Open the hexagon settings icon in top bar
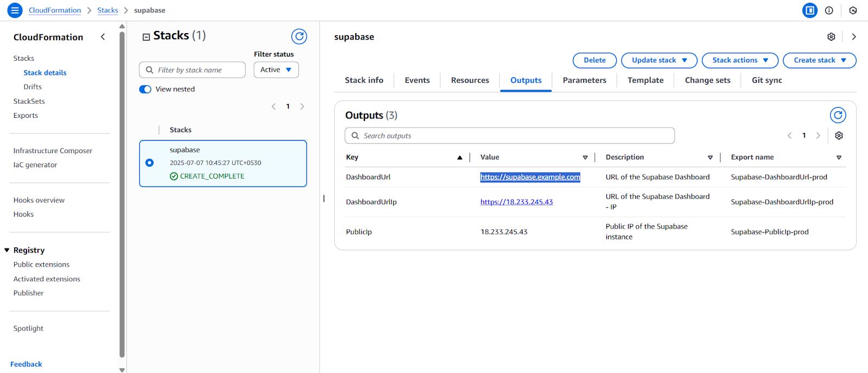This screenshot has width=868, height=373. click(x=853, y=10)
